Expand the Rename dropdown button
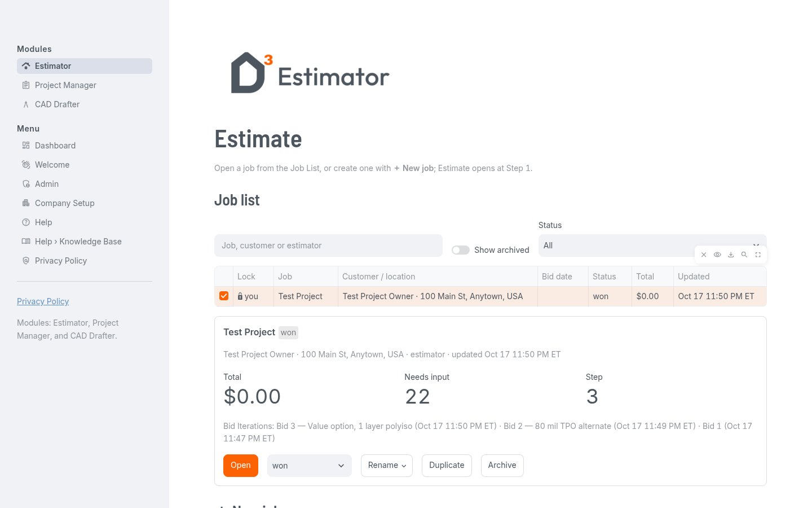This screenshot has width=812, height=508. [x=387, y=466]
